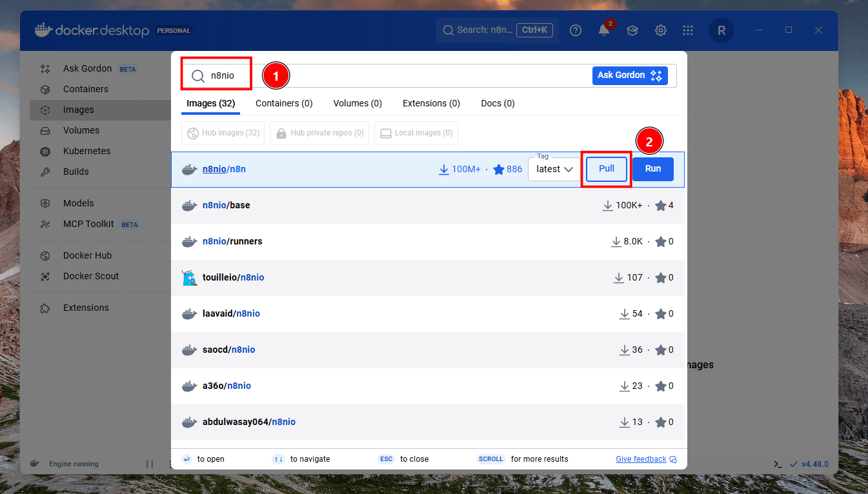The height and width of the screenshot is (494, 868).
Task: Open the n8nio/n8n result link
Action: (x=224, y=169)
